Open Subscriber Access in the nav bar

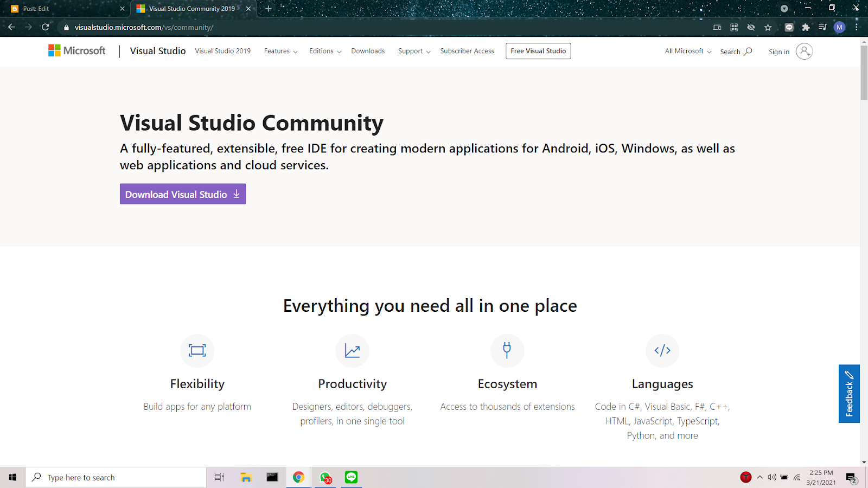tap(467, 51)
